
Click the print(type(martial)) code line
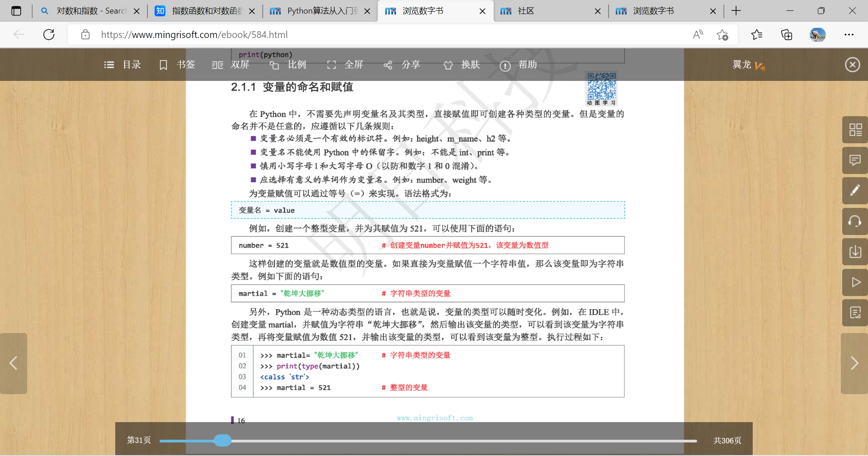coord(310,366)
